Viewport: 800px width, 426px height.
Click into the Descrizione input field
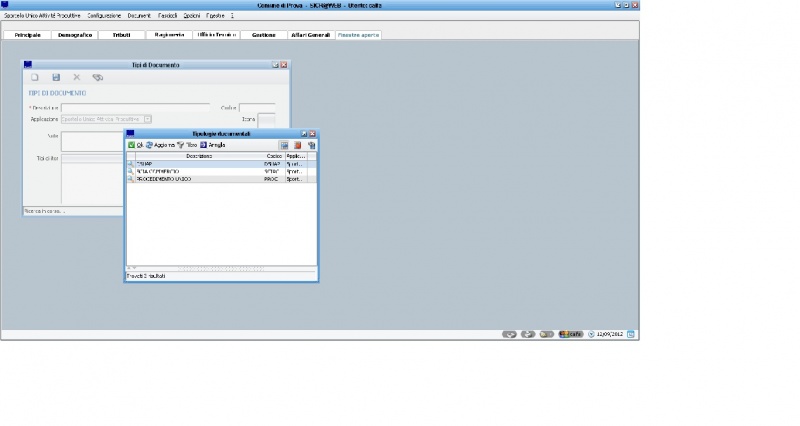[x=135, y=108]
